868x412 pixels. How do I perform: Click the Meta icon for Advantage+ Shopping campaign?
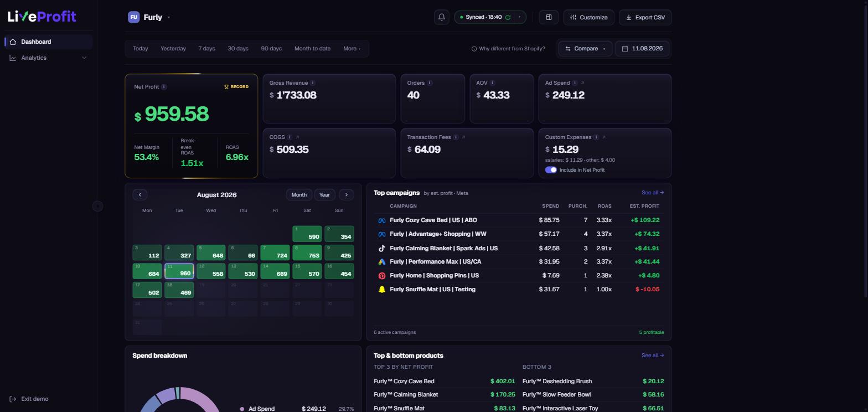point(381,234)
